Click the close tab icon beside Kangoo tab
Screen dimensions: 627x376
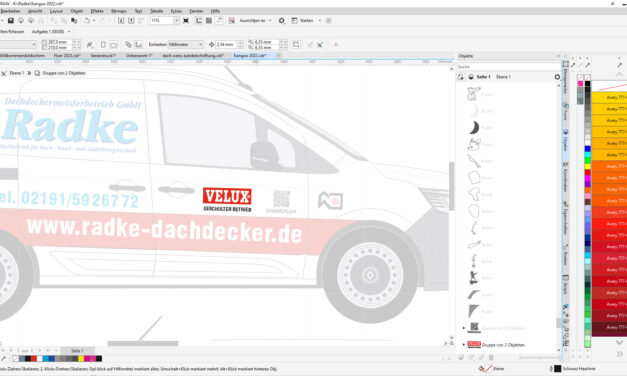tap(278, 56)
